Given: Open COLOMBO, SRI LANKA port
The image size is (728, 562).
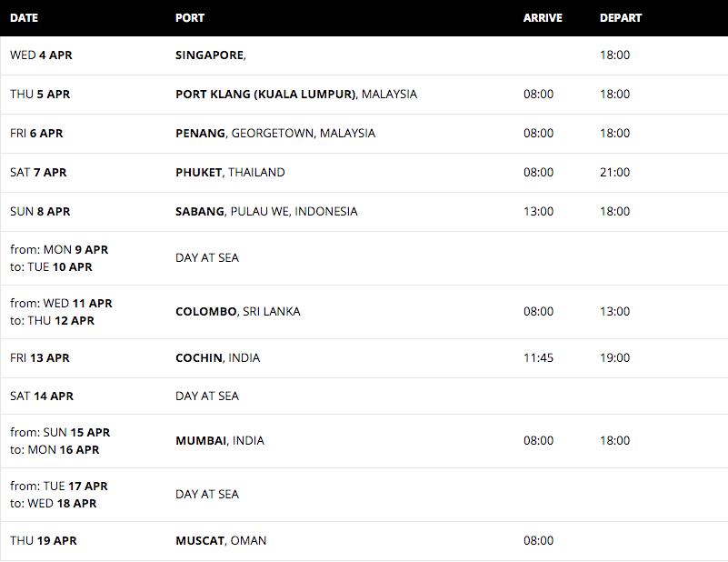Looking at the screenshot, I should click(x=238, y=311).
